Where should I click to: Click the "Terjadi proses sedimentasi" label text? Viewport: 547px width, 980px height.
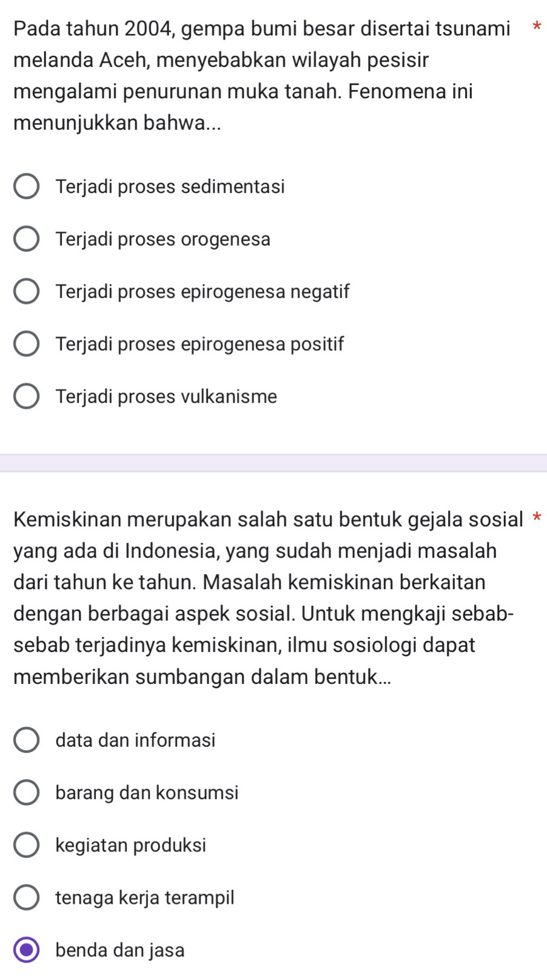pos(170,187)
